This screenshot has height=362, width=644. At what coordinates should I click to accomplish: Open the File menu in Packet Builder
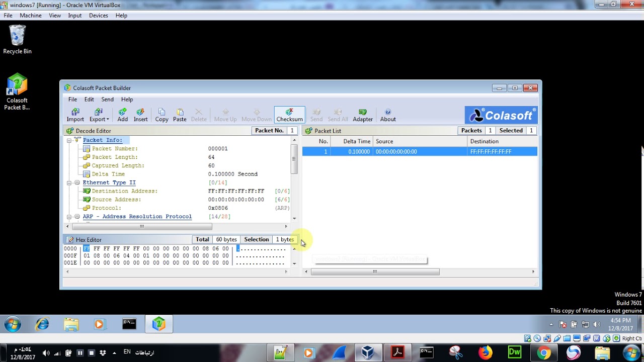pos(73,100)
